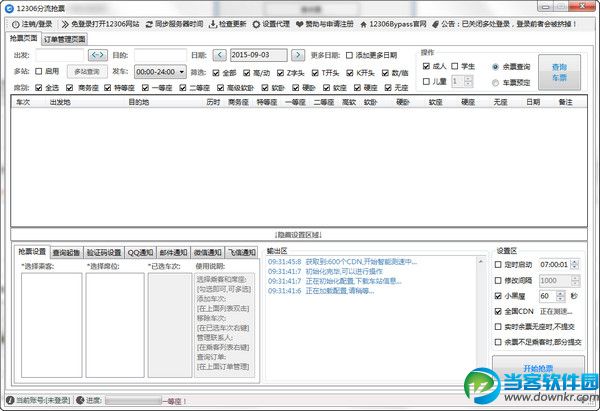The width and height of the screenshot is (600, 411).
Task: Open 邮件通知 tab
Action: point(173,253)
